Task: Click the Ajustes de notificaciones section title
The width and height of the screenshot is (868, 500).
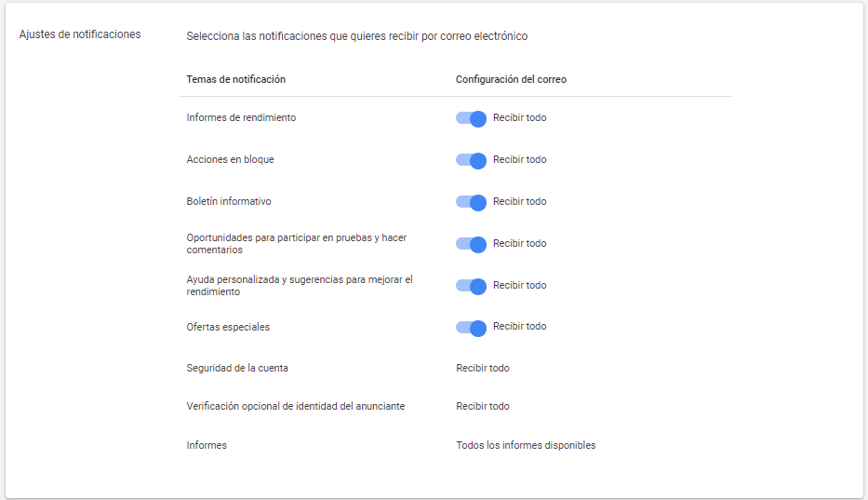Action: 80,34
